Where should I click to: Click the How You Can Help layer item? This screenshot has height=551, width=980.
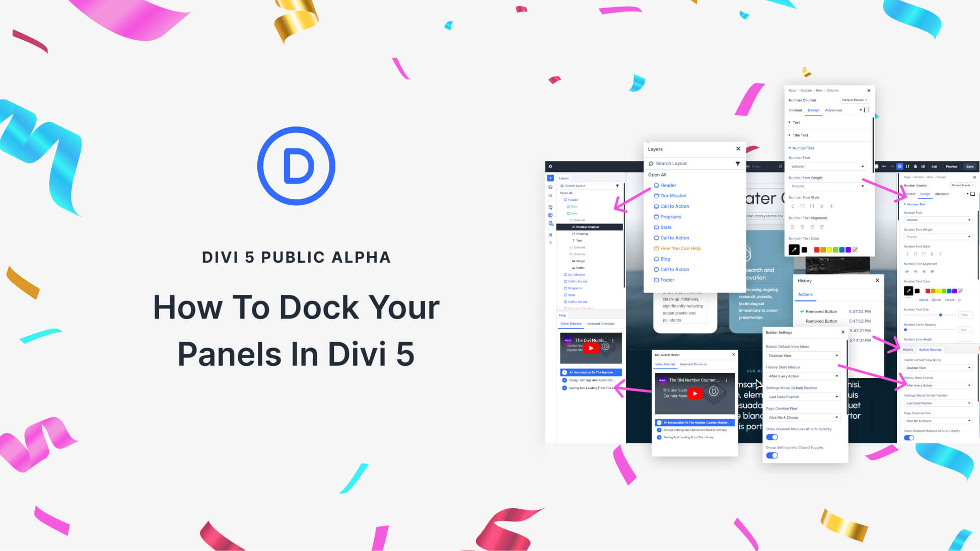[x=680, y=248]
